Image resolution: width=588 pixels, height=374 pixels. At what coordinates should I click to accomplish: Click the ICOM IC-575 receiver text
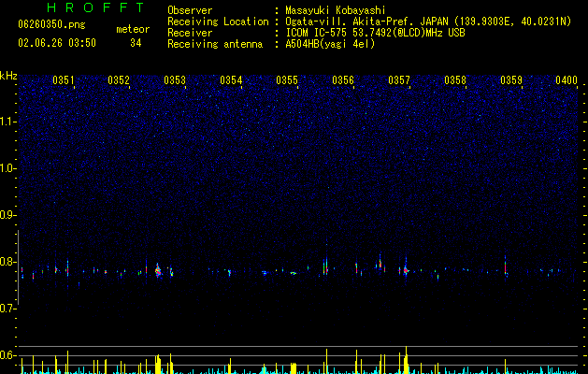tap(376, 33)
